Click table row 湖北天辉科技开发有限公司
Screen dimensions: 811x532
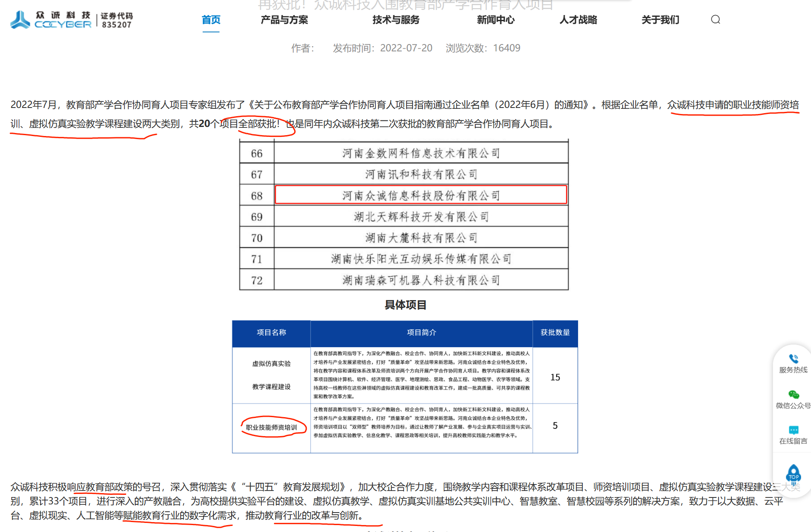point(421,217)
